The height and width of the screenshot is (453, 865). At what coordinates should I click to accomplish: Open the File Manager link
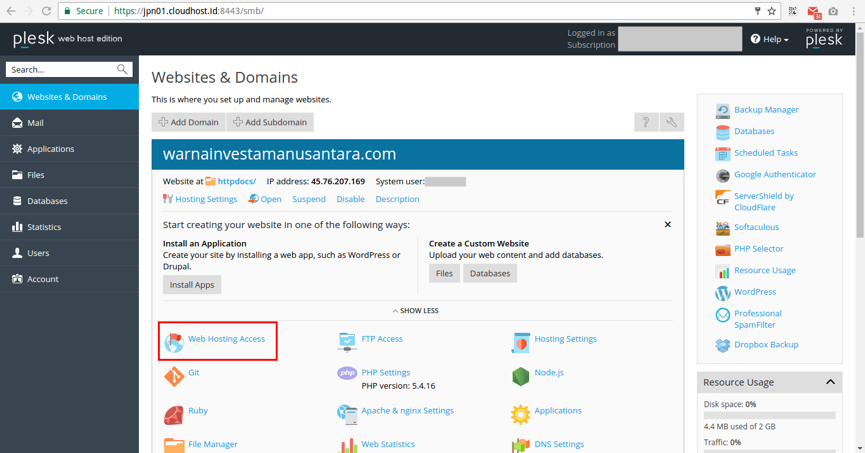point(212,444)
